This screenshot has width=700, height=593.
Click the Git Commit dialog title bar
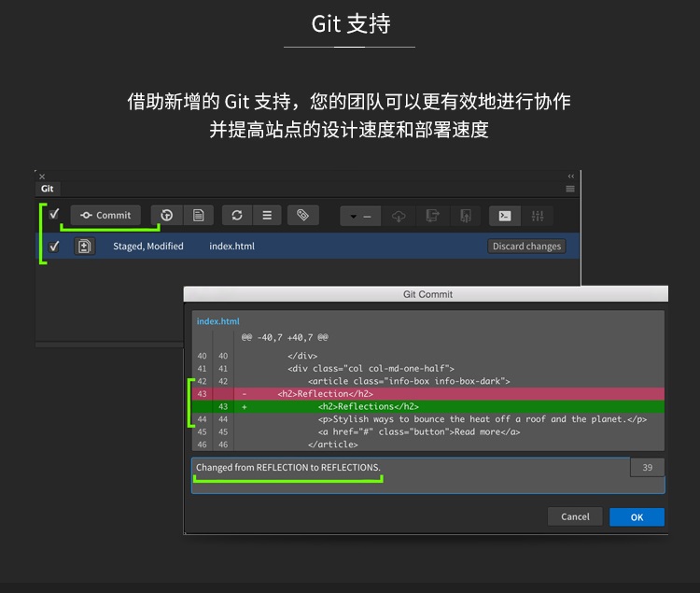pyautogui.click(x=427, y=294)
